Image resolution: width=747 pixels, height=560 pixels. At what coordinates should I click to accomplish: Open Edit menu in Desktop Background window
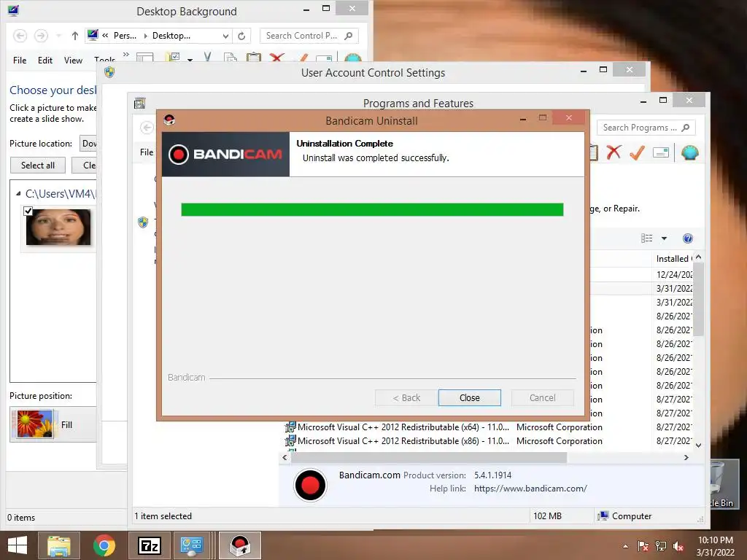[x=45, y=61]
